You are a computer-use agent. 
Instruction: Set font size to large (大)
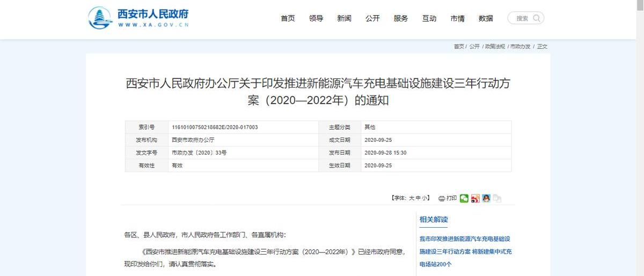pos(412,198)
